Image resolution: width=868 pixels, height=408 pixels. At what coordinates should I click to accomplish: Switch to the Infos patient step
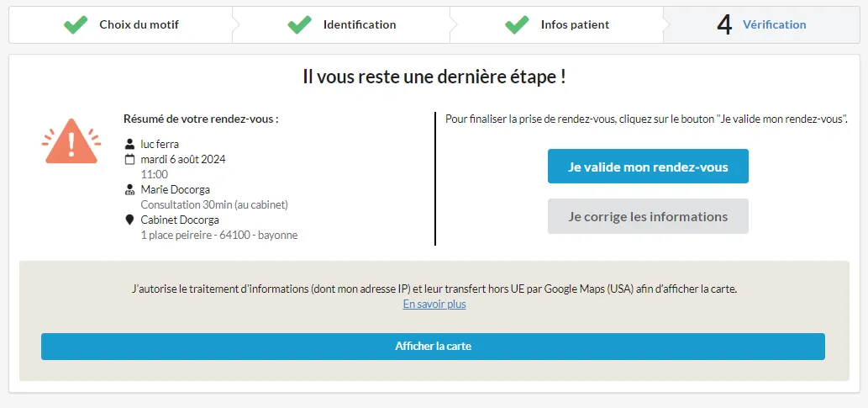pyautogui.click(x=575, y=24)
